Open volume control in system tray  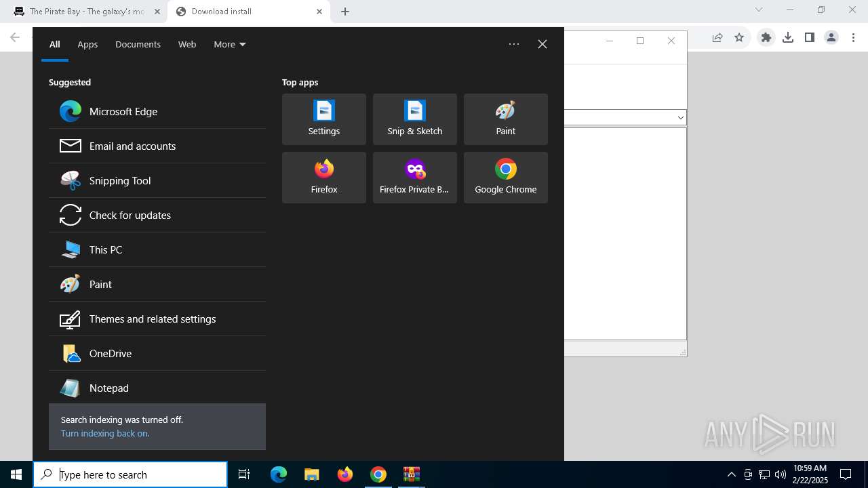[780, 474]
